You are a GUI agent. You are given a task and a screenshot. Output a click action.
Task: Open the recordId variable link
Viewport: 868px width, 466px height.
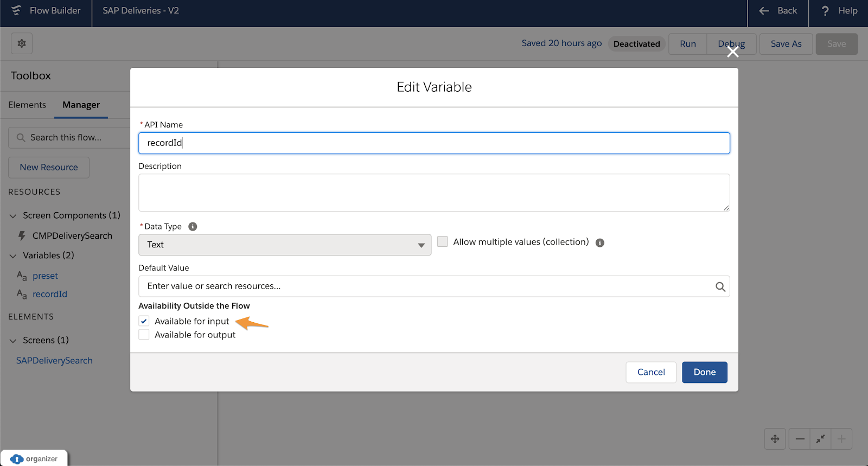[50, 295]
